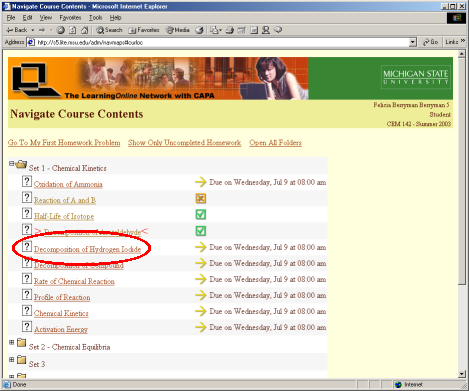Click Show Only Uncompleted Homework link
The image size is (469, 391).
(184, 143)
